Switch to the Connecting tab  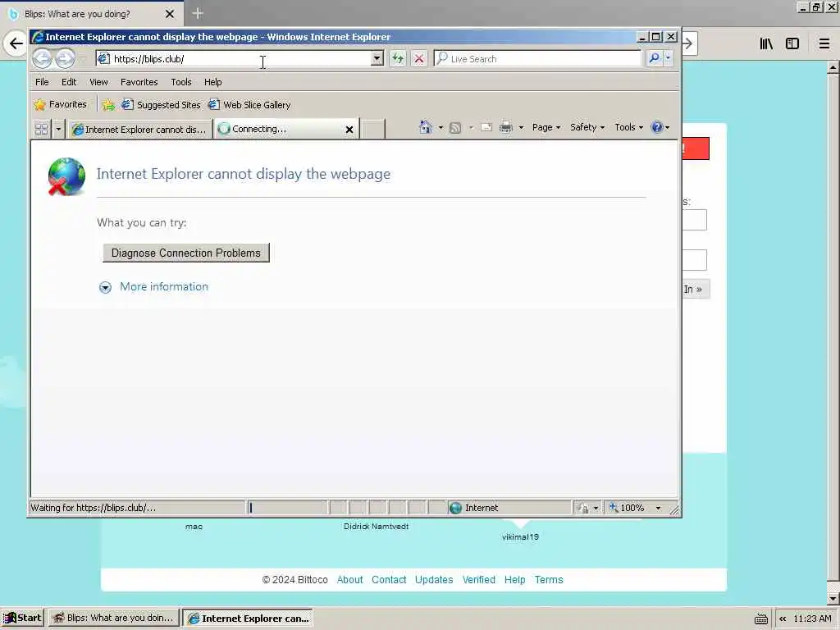click(x=279, y=129)
